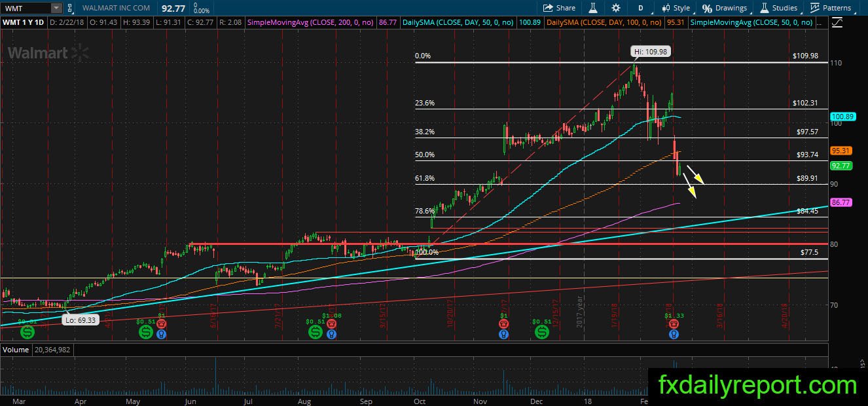Screen dimensions: 868x406
Task: Click the flask lab icon
Action: click(x=593, y=8)
